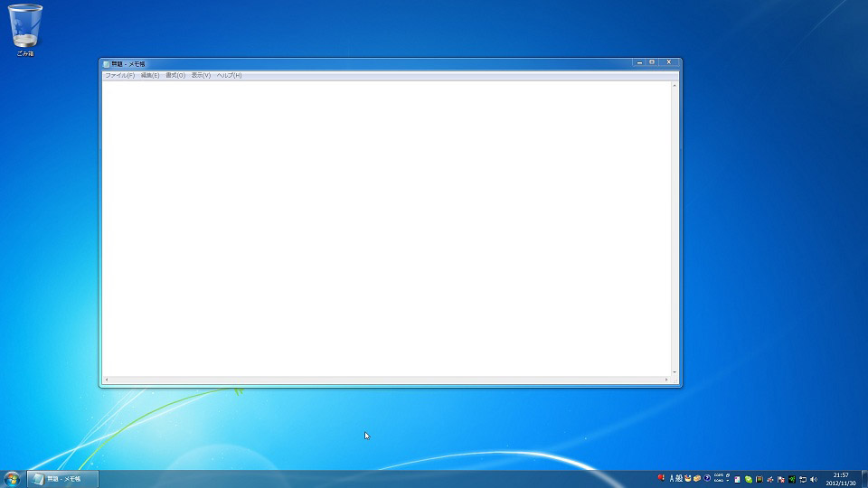Click the Notepad icon in the title bar
This screenshot has height=488, width=868.
click(x=107, y=64)
